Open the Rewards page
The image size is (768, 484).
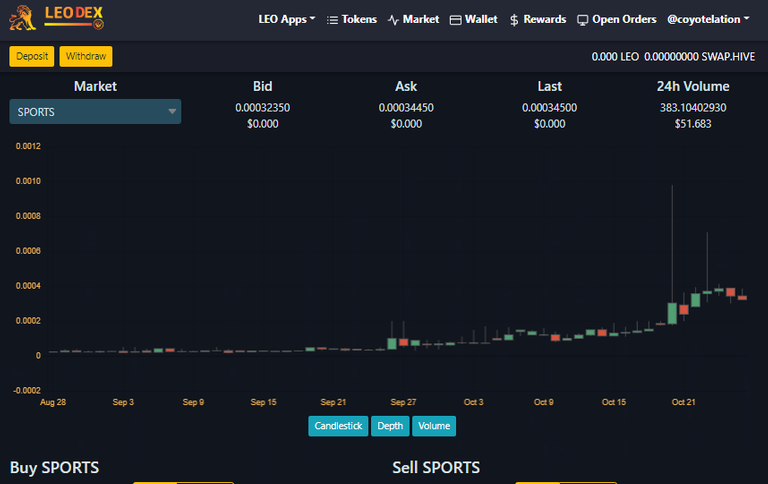click(x=545, y=20)
